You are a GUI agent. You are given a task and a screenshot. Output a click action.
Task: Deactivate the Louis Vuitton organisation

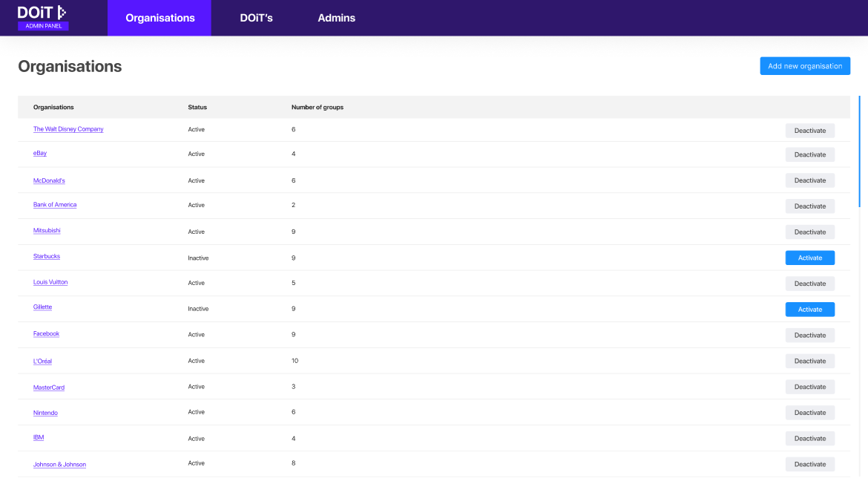[x=810, y=284]
